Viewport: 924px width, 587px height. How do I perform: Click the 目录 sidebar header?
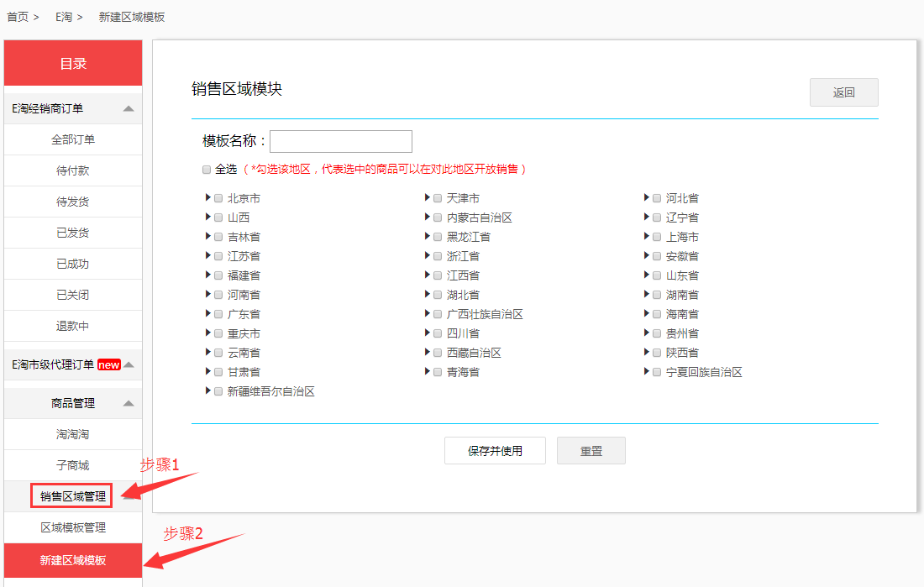73,64
